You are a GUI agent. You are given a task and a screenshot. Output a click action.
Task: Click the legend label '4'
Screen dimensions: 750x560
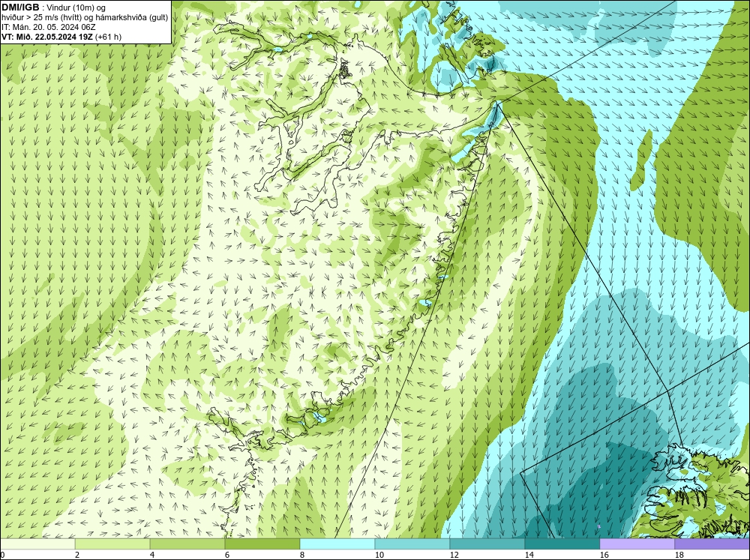coord(152,555)
